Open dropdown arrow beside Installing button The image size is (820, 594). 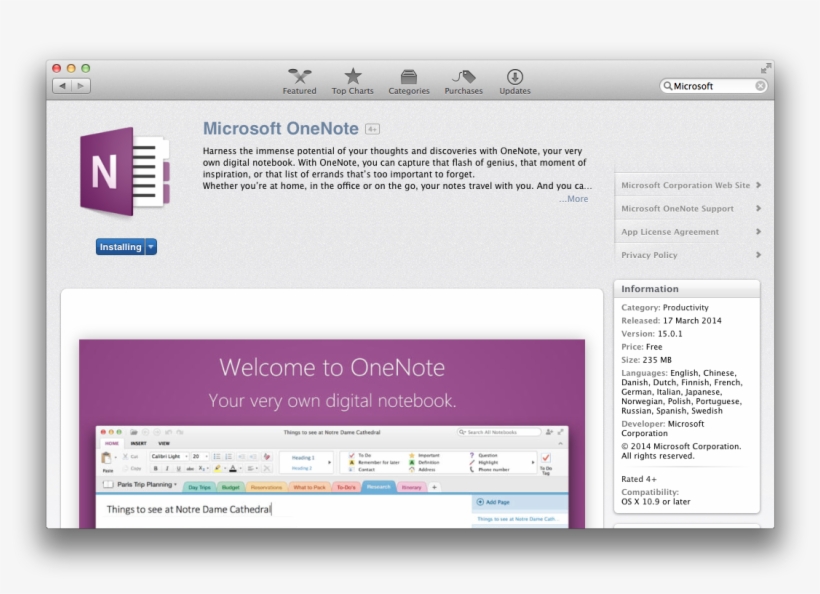click(x=151, y=247)
